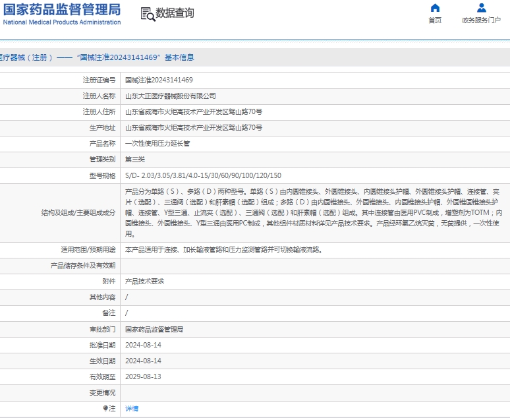Click the 数据查询 heading
Screen dimensions: 510x420
(x=175, y=13)
